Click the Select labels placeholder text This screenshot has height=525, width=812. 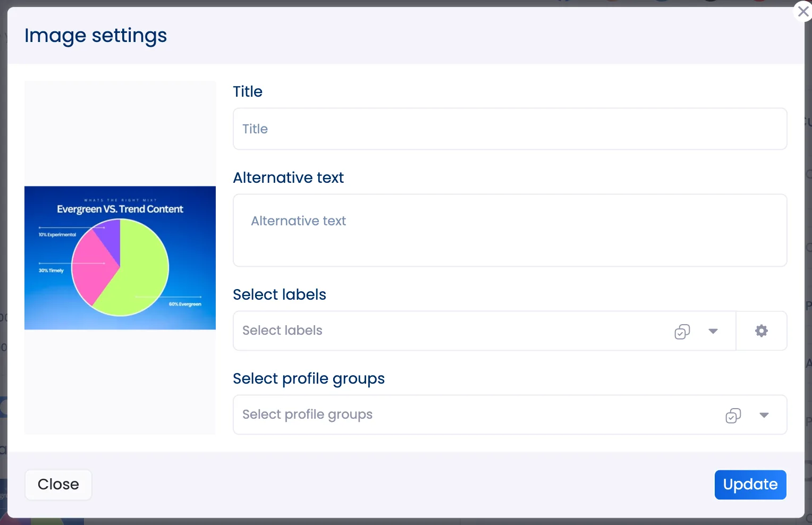pyautogui.click(x=282, y=331)
